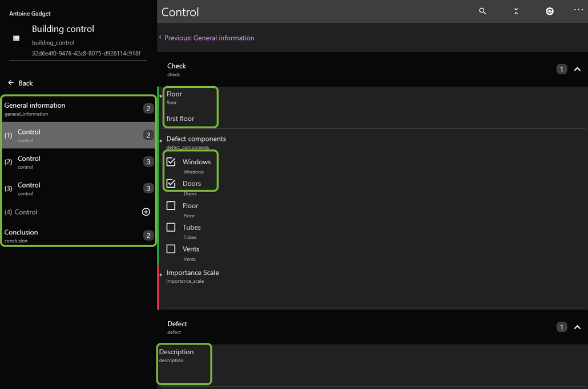Click the 'Defect components' label
The image size is (588, 389).
click(x=196, y=139)
